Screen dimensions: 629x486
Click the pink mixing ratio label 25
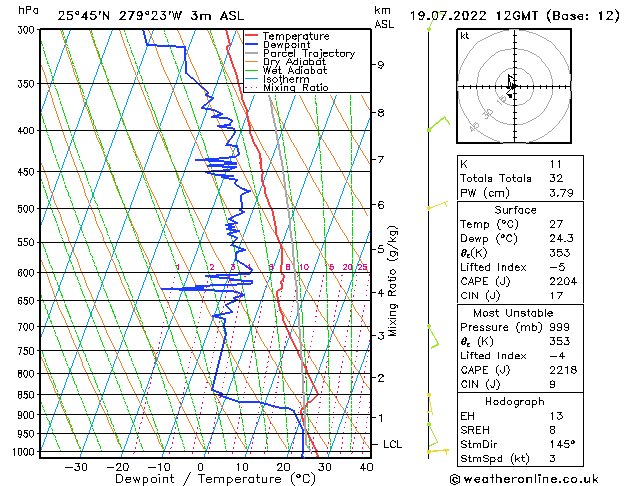(362, 267)
